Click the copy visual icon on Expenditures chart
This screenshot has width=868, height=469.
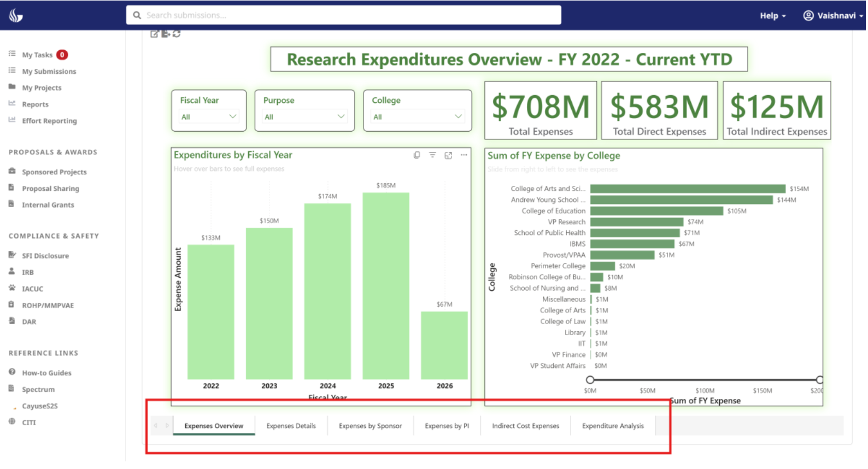[x=417, y=155]
